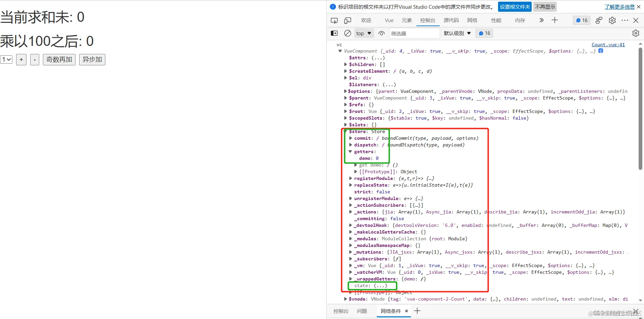Activate the inspect element picker icon

[x=334, y=20]
